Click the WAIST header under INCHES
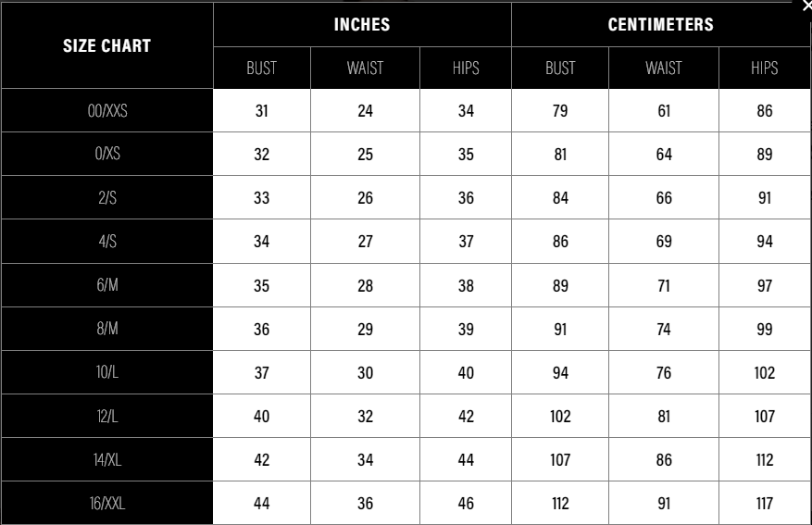Screen dimensions: 812x525 365,68
